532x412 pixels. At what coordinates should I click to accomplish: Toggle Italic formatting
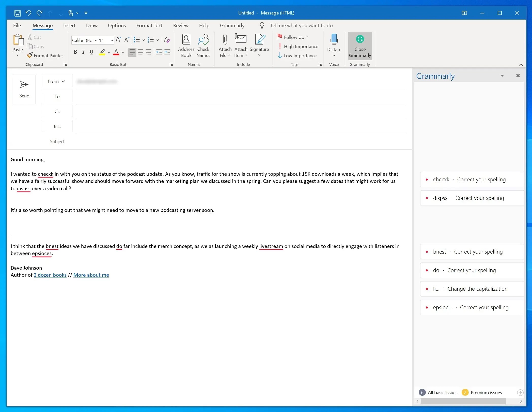[x=83, y=52]
